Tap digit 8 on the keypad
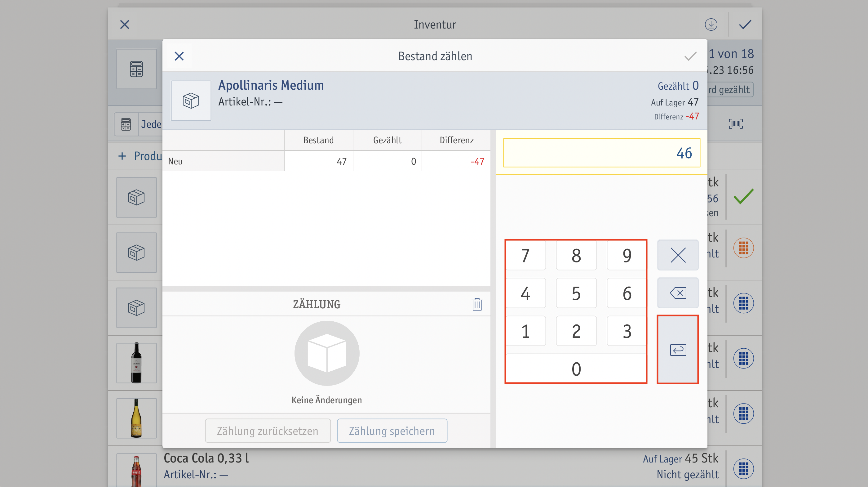Viewport: 868px width, 487px height. (576, 255)
